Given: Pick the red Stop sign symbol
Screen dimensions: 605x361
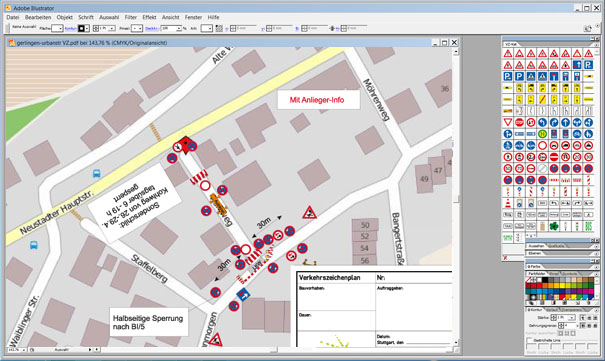Looking at the screenshot, I should pyautogui.click(x=519, y=122).
